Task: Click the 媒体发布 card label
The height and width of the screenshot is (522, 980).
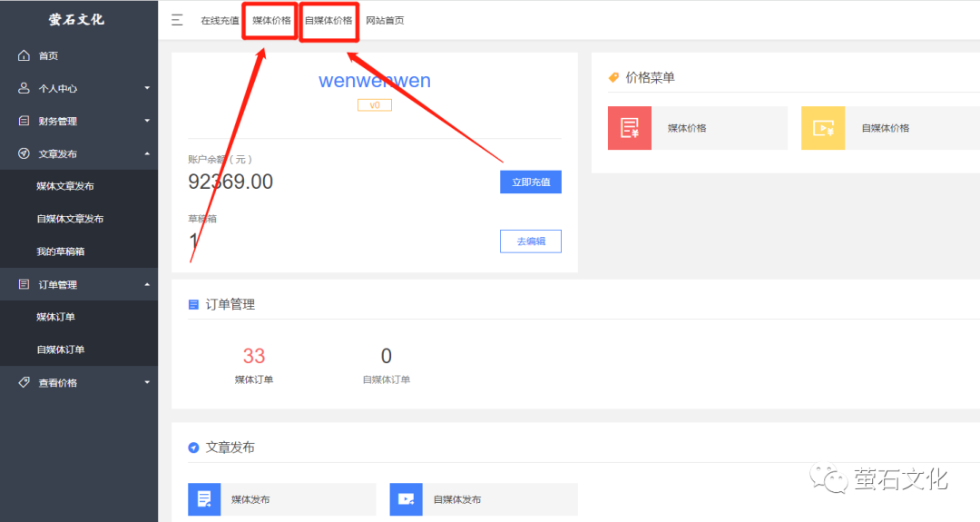Action: 250,499
